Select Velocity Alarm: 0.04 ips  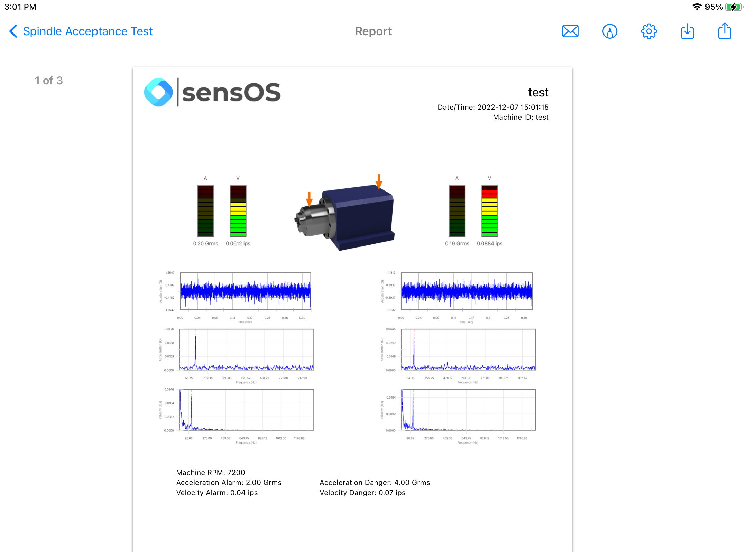[x=217, y=493]
